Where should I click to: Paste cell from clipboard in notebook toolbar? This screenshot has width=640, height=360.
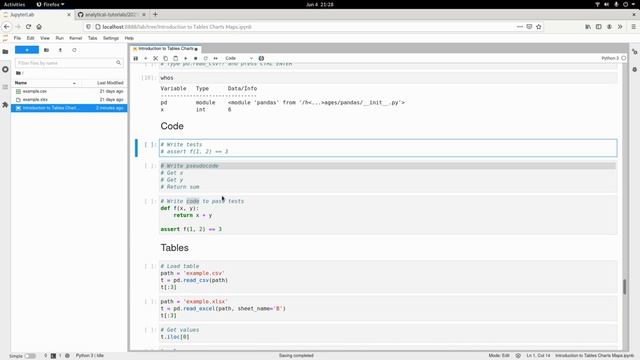pos(176,58)
